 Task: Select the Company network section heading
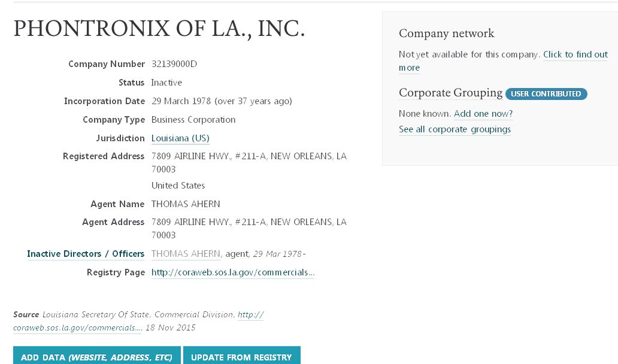(x=446, y=34)
